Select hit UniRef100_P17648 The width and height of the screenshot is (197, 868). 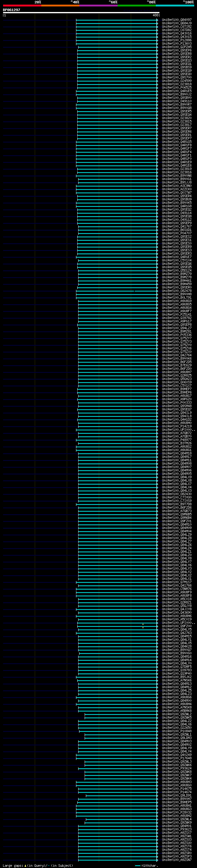pos(177,758)
